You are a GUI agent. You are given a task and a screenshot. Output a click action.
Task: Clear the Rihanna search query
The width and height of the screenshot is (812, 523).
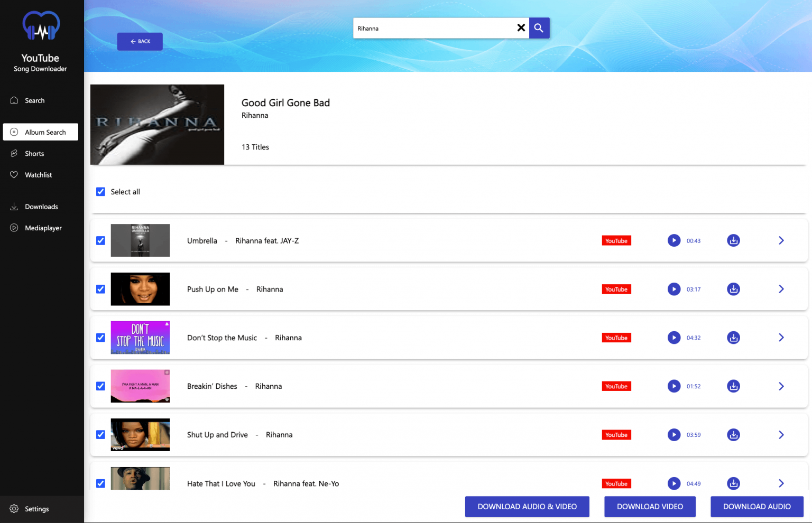(521, 27)
